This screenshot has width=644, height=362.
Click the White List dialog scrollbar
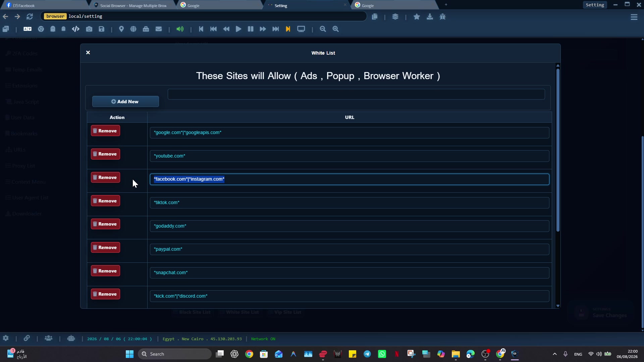coord(558,150)
